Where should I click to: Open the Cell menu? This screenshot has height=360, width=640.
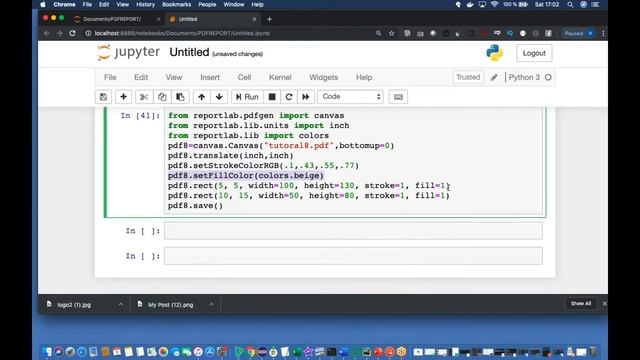244,77
